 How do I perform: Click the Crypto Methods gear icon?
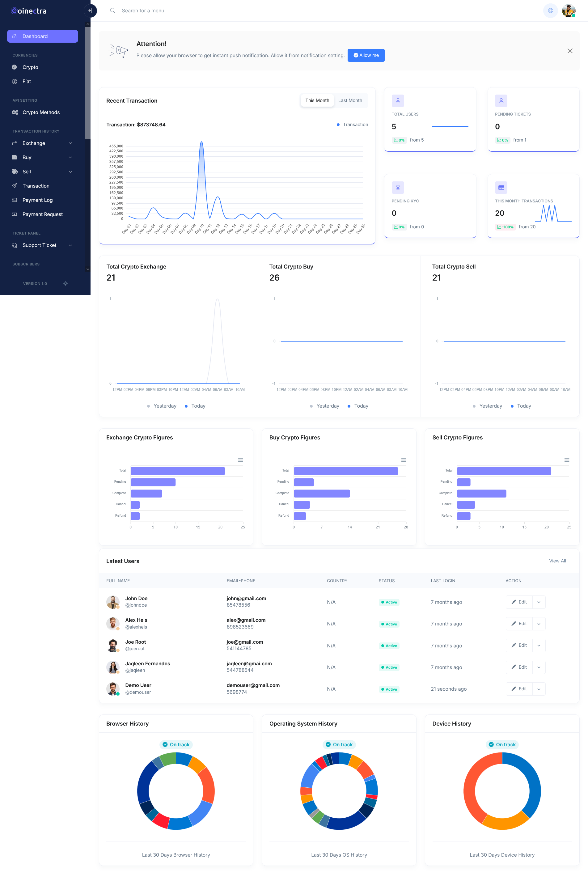[15, 112]
